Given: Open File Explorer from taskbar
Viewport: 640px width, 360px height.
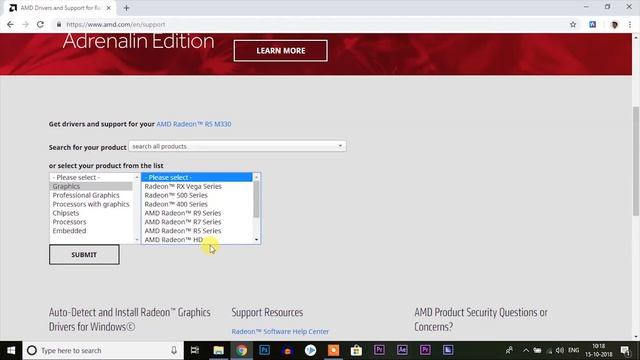Looking at the screenshot, I should tap(218, 350).
